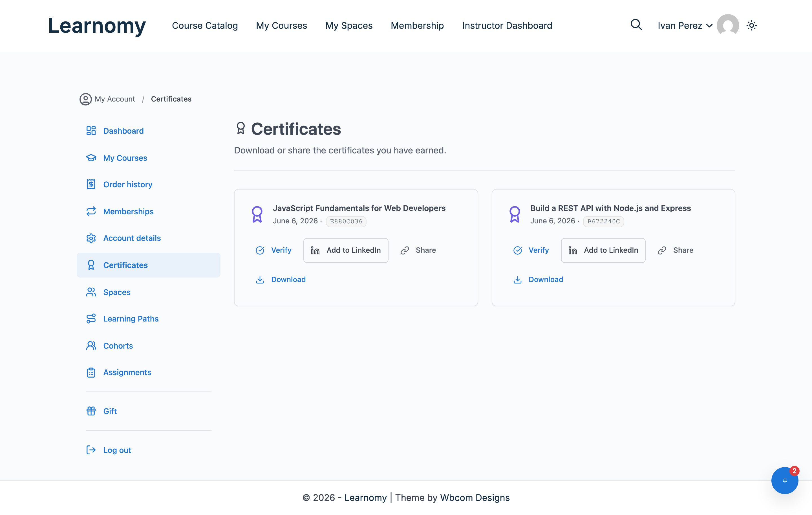Image resolution: width=812 pixels, height=515 pixels.
Task: Click the receipt icon for Order history
Action: (91, 184)
